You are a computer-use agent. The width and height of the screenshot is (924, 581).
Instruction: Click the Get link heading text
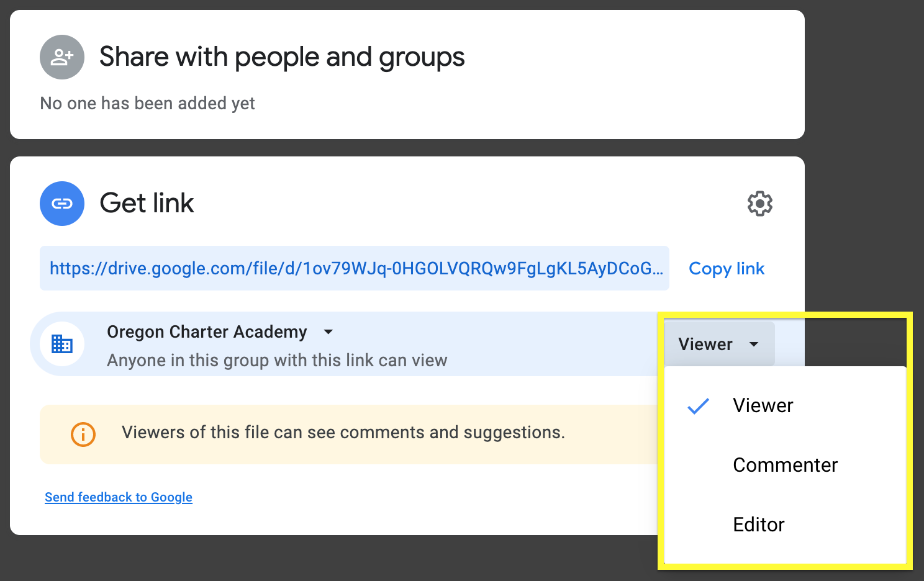[147, 203]
